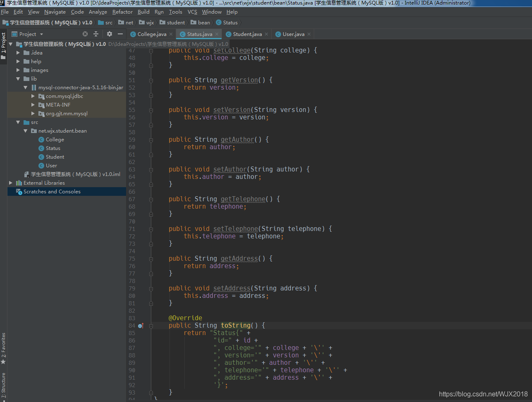Expand META-INF folder
Screen dimensions: 532x402
click(33, 105)
